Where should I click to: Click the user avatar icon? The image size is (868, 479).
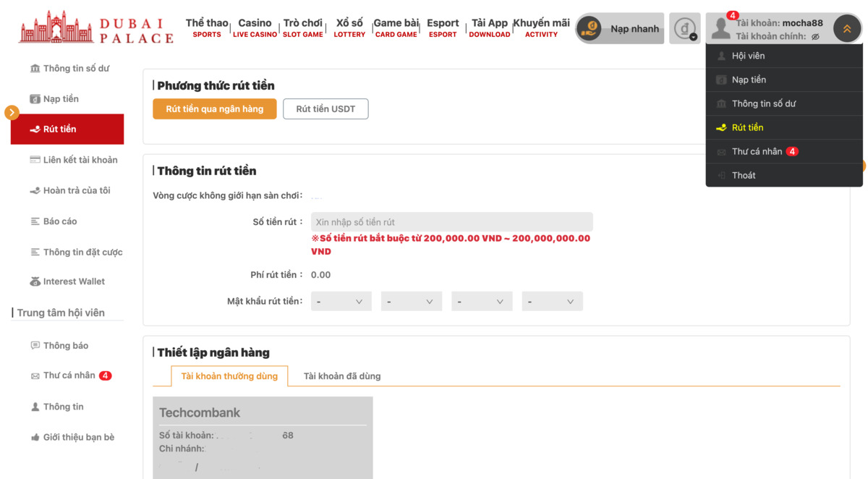[721, 28]
